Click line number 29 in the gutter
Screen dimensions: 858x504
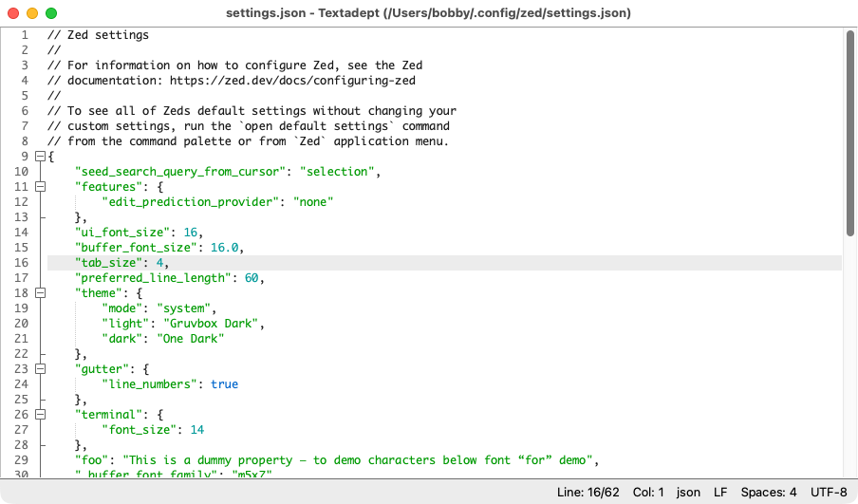tap(21, 460)
